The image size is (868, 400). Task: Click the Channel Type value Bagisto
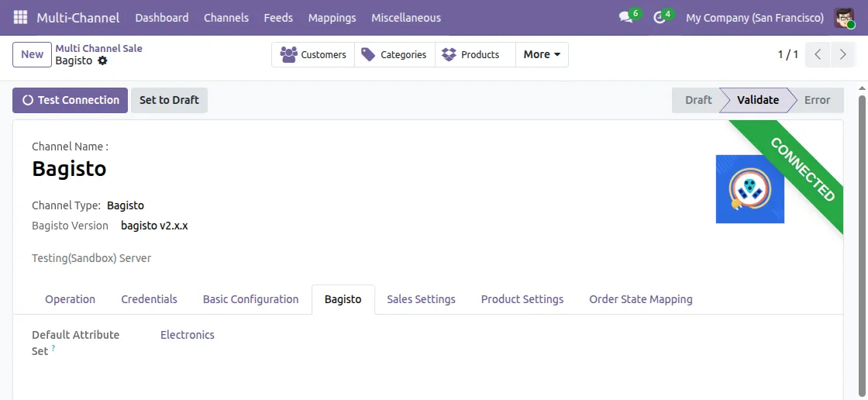(126, 205)
